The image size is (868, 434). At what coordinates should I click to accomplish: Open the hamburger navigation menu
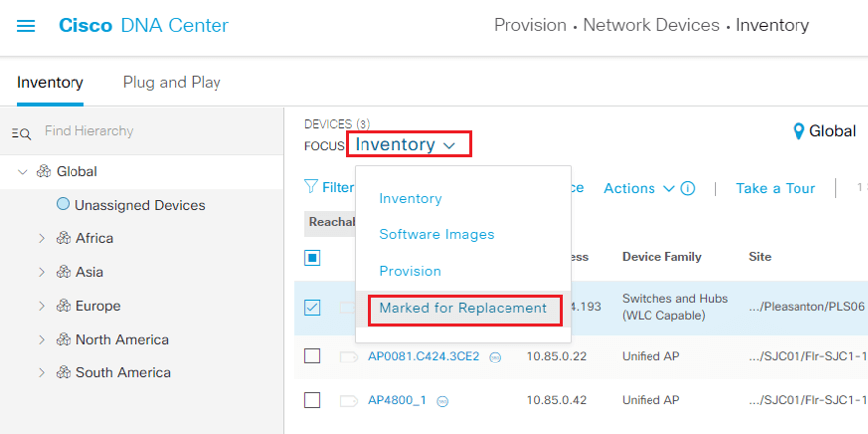[x=26, y=26]
